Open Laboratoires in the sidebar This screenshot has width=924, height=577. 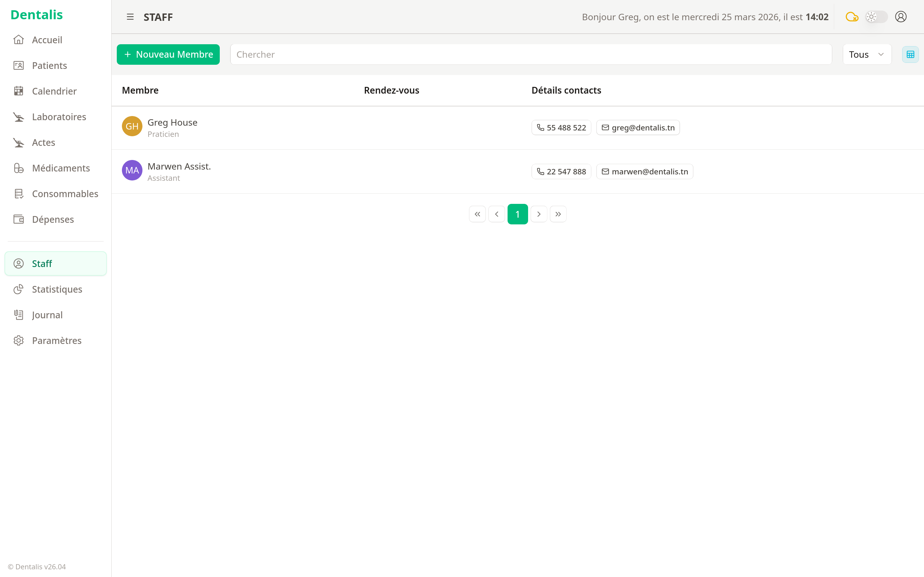[x=59, y=117]
